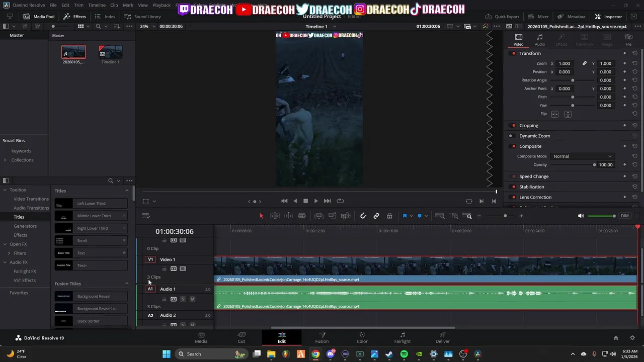Open the Composite Mode Normal dropdown
The width and height of the screenshot is (644, 362).
(x=583, y=156)
